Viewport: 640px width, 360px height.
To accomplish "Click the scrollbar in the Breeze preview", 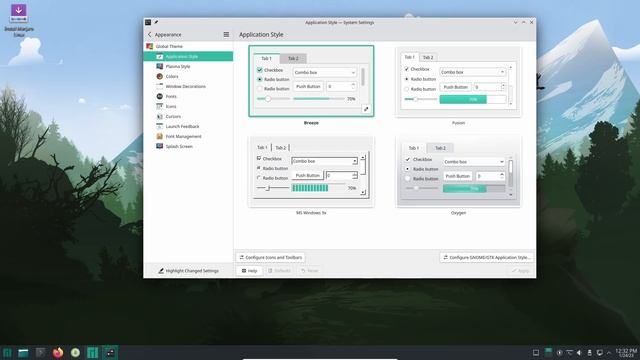I will [363, 77].
